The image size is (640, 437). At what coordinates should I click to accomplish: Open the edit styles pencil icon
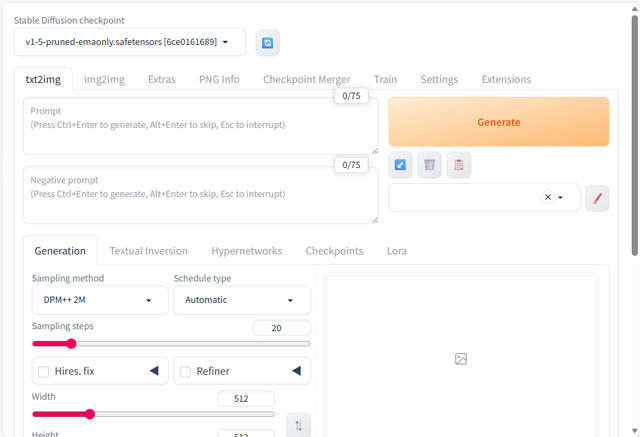596,198
